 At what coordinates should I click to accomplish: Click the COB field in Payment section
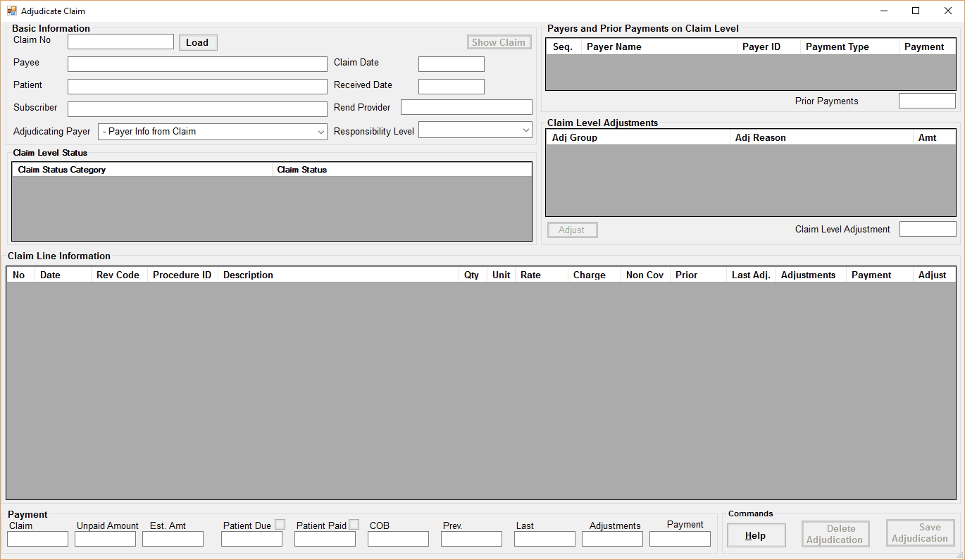pos(398,538)
